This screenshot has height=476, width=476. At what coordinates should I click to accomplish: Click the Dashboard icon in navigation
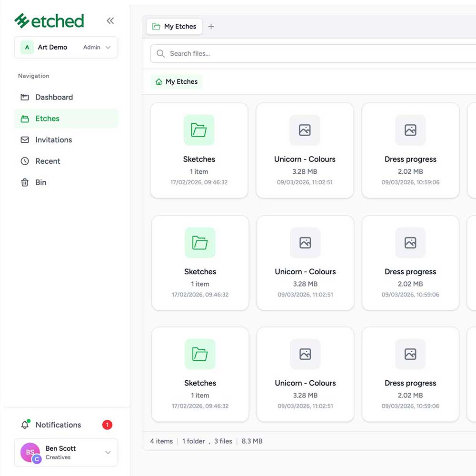pyautogui.click(x=25, y=97)
